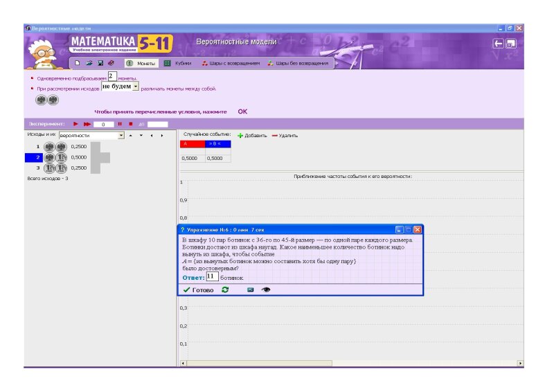Click OK to accept the conditions
The image size is (554, 392).
[242, 111]
